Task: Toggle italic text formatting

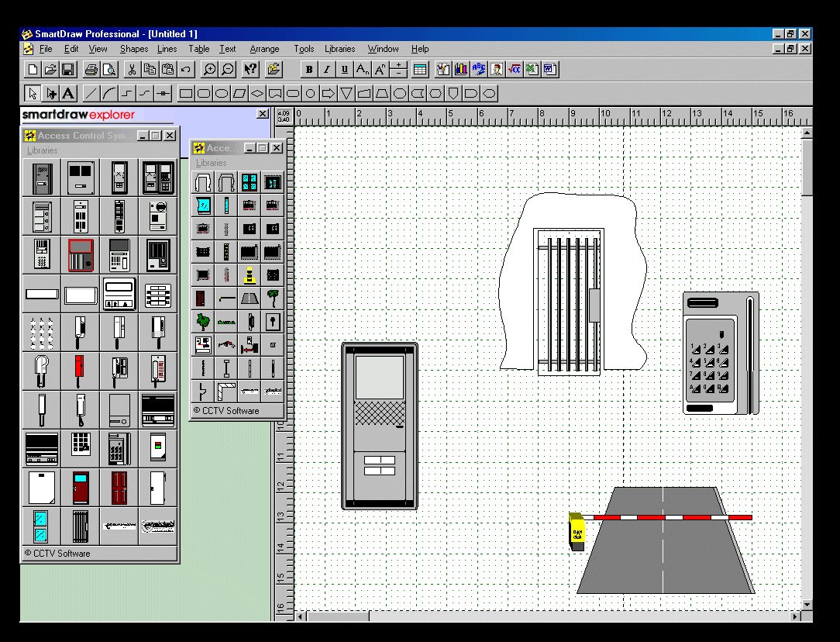Action: pyautogui.click(x=327, y=69)
